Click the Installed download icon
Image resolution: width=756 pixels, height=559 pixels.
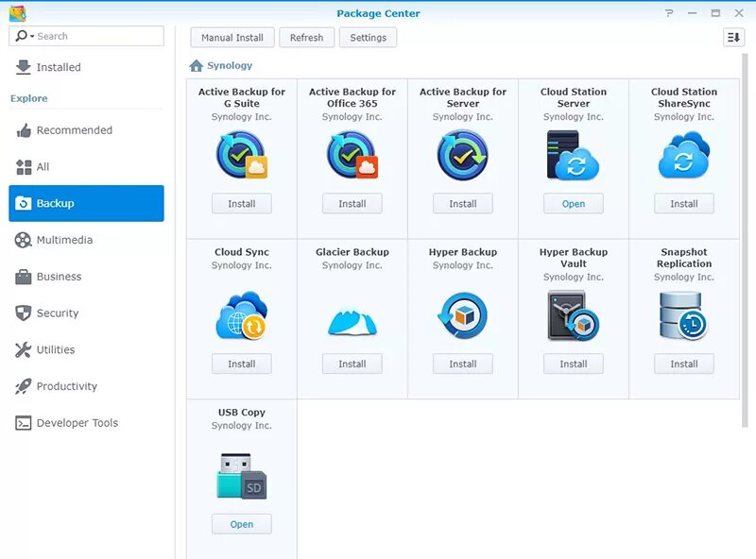(23, 67)
